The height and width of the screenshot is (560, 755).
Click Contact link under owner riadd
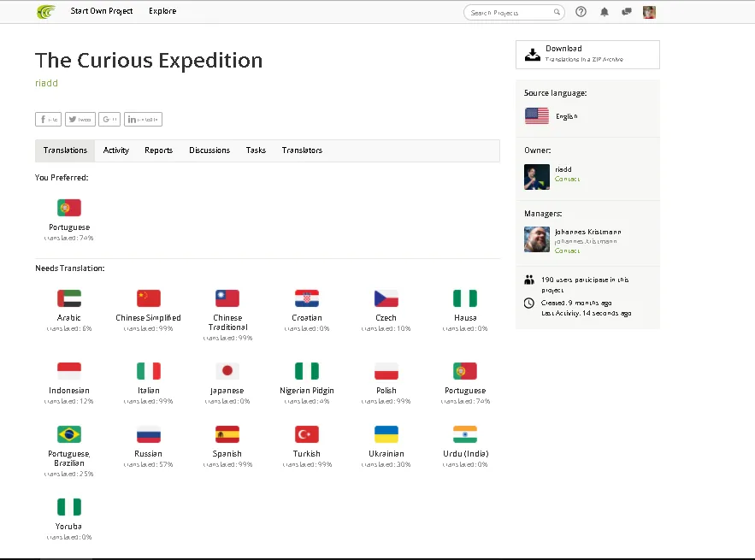tap(567, 180)
